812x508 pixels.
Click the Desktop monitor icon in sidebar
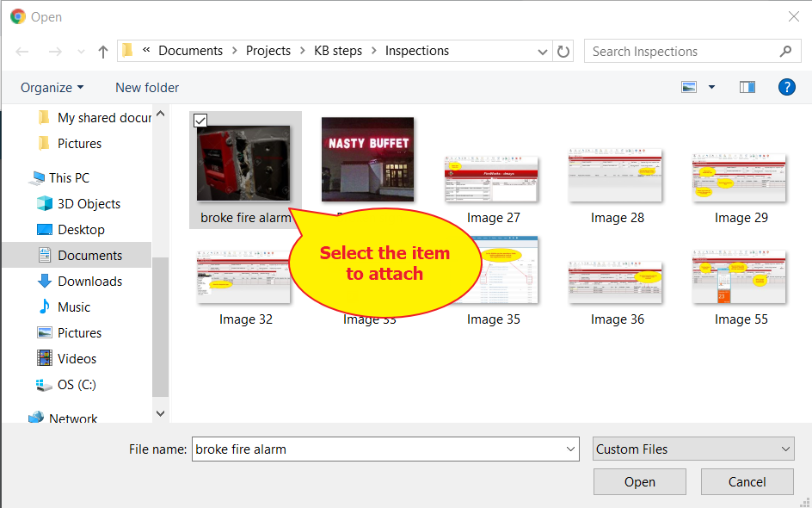click(x=45, y=230)
